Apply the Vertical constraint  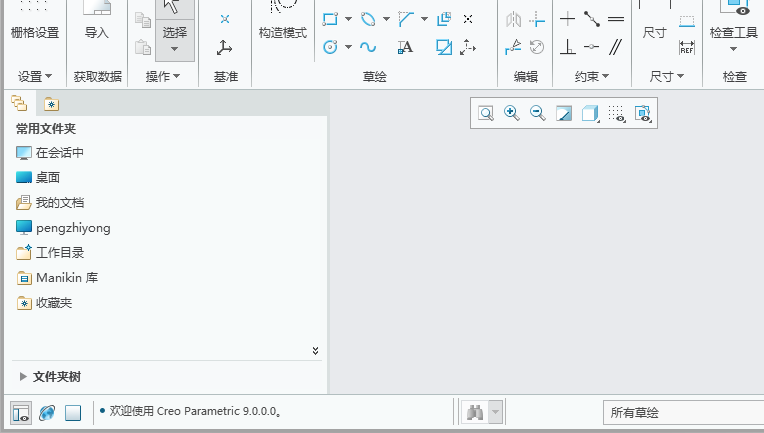coord(567,19)
